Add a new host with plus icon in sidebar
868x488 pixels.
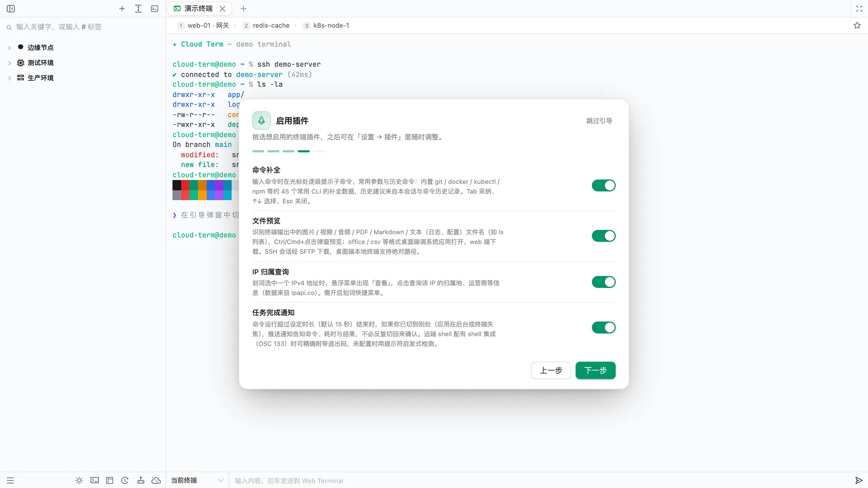click(122, 9)
